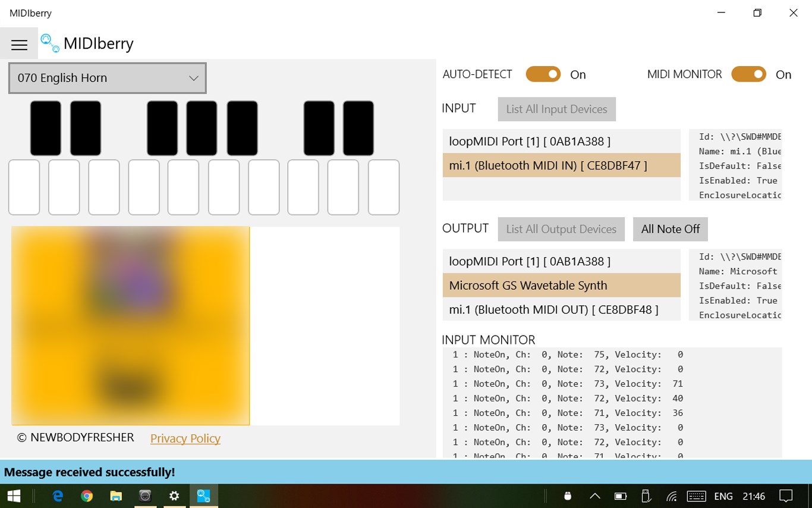Image resolution: width=812 pixels, height=508 pixels.
Task: Open Microsoft Edge from the taskbar
Action: [x=57, y=496]
